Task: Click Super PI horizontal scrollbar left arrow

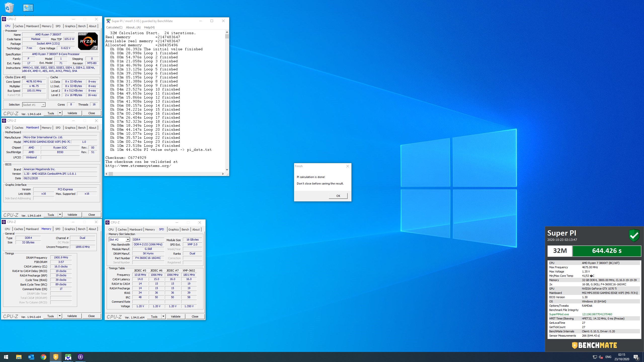Action: click(107, 174)
